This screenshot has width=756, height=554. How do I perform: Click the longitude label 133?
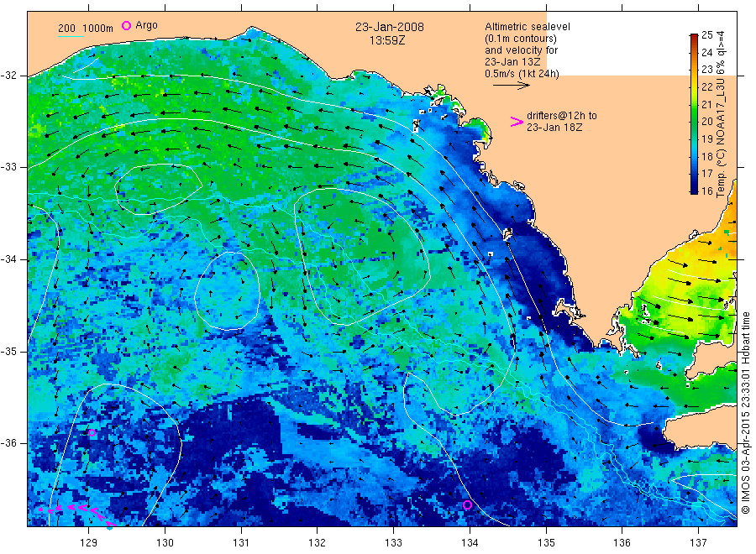tap(393, 543)
